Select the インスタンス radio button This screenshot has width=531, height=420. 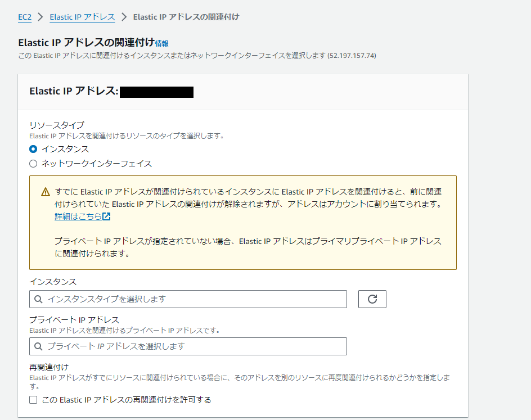[x=33, y=149]
